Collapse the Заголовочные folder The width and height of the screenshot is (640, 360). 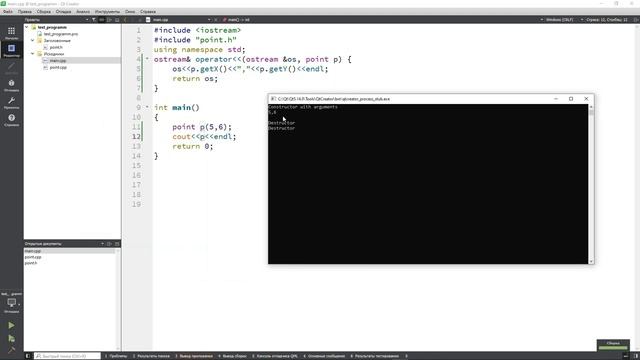pos(33,41)
